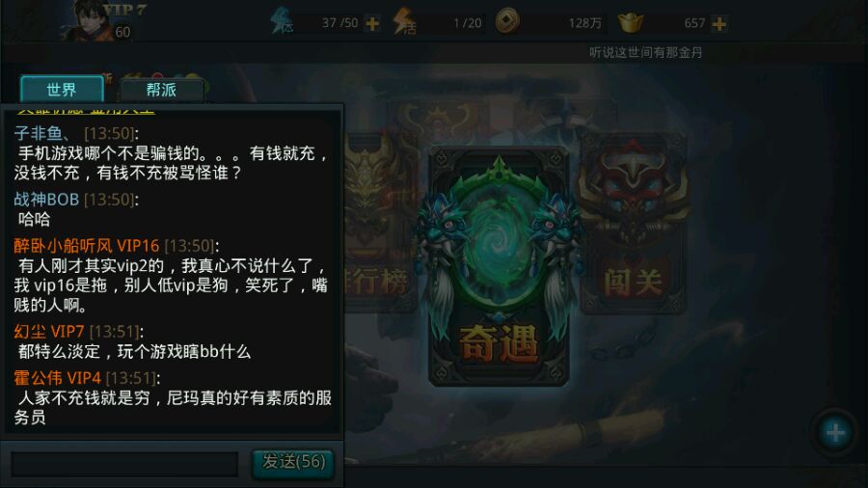Open the copper coin currency icon
This screenshot has width=868, height=488.
click(x=507, y=21)
